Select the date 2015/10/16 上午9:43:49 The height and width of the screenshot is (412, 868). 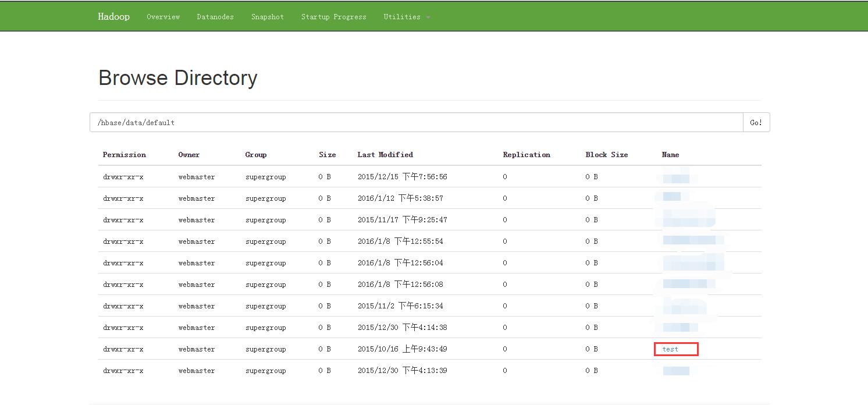pos(403,349)
